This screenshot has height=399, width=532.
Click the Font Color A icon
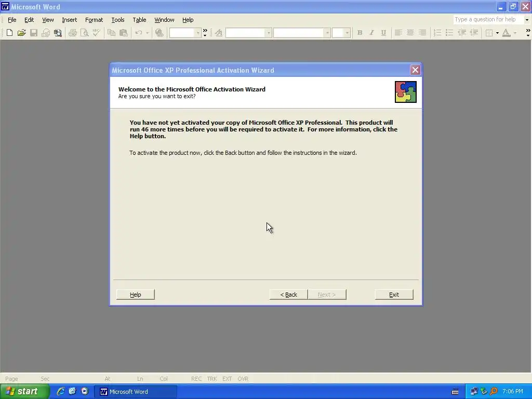tap(506, 33)
